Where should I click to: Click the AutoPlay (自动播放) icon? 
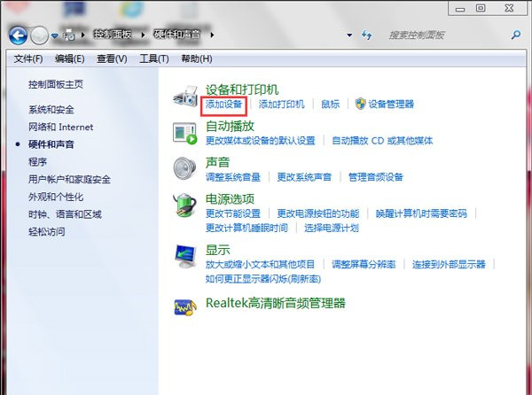point(185,133)
